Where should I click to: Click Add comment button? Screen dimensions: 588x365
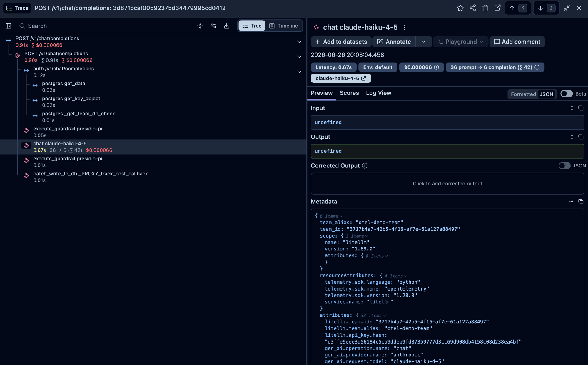click(517, 42)
